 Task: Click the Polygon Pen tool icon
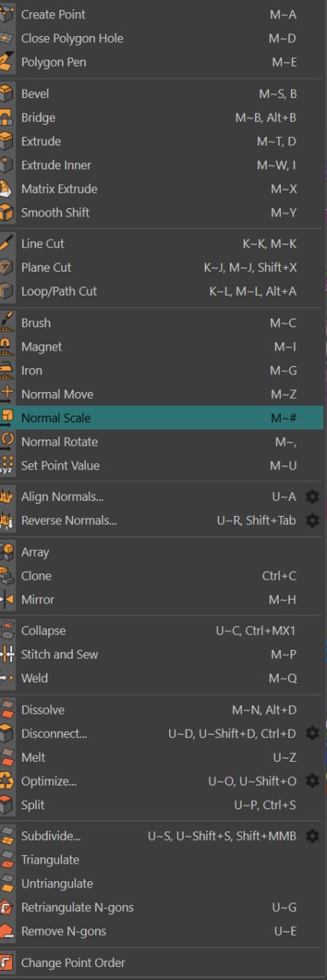pos(7,62)
